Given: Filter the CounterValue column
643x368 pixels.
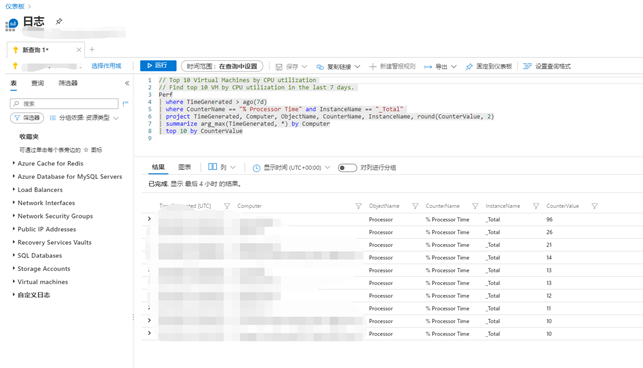Looking at the screenshot, I should click(594, 206).
